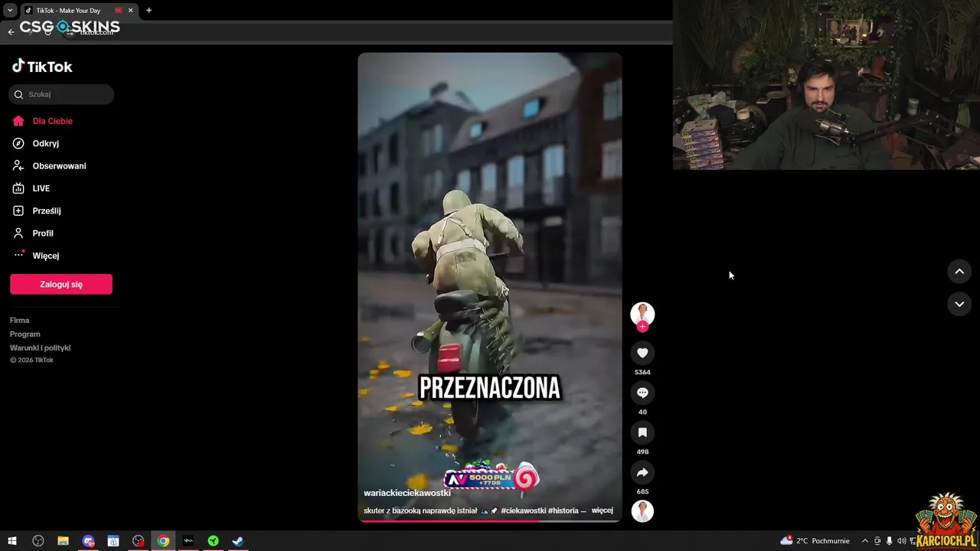Image resolution: width=980 pixels, height=551 pixels.
Task: Seek along the video progress bar
Action: pyautogui.click(x=490, y=521)
